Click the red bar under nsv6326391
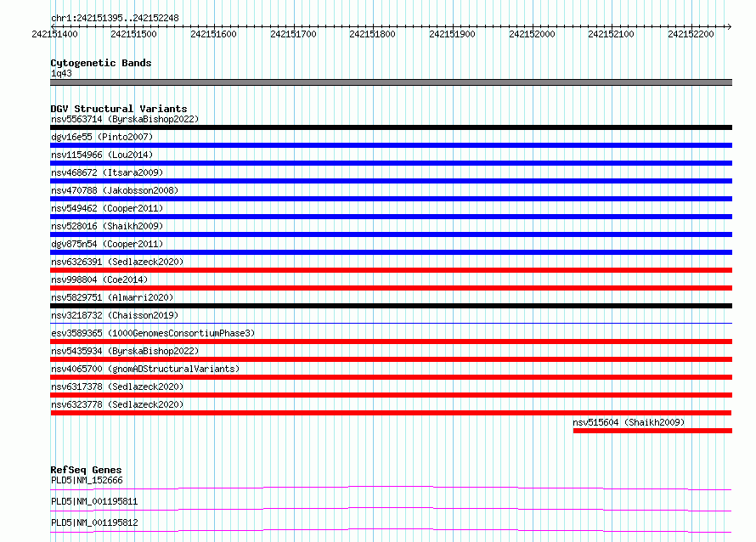Screen dimensions: 756x542 (x=391, y=270)
